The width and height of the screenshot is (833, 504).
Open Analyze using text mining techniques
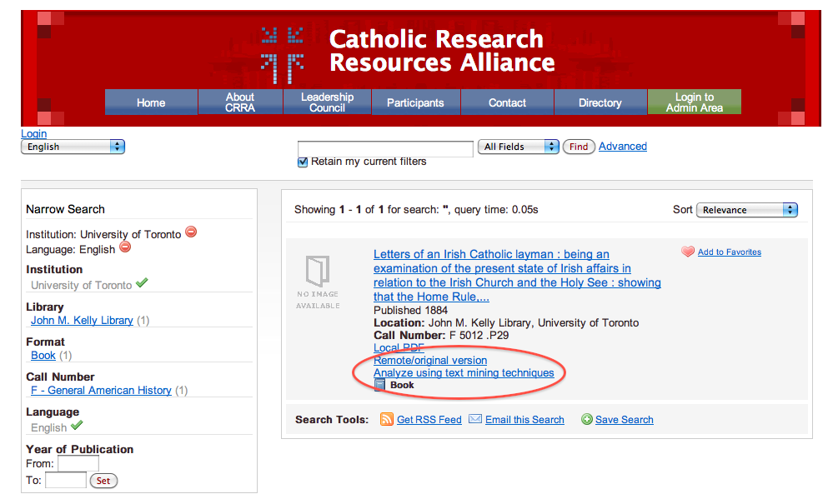(x=464, y=372)
